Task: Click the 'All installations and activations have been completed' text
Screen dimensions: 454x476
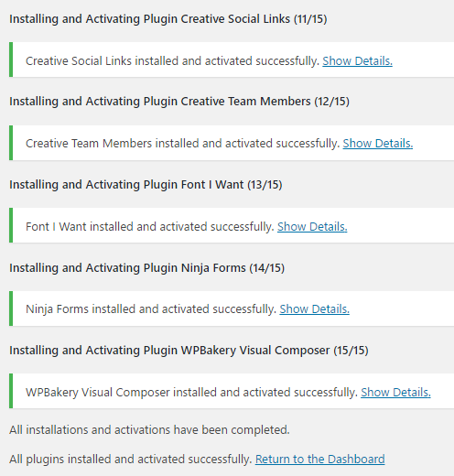Action: click(149, 430)
